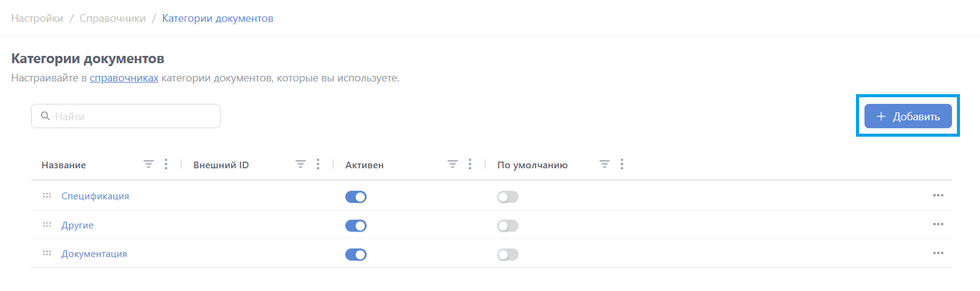
Task: Focus the Найти search field
Action: click(x=134, y=116)
